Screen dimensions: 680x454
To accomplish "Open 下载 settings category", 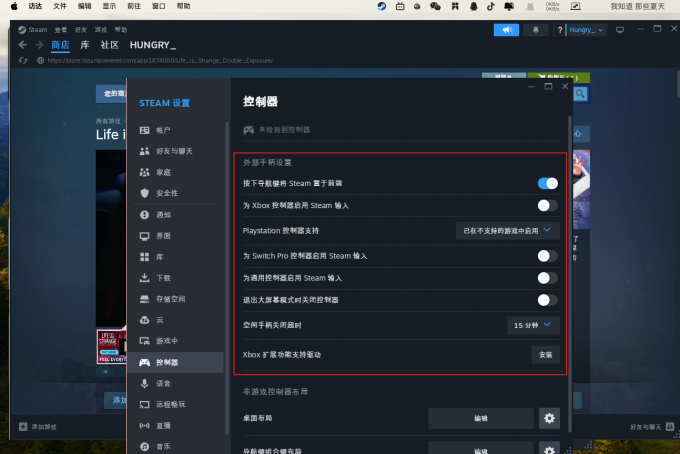I will coord(176,278).
